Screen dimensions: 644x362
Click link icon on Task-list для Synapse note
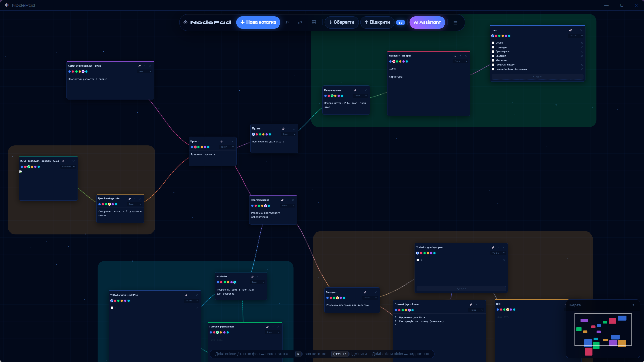point(493,248)
